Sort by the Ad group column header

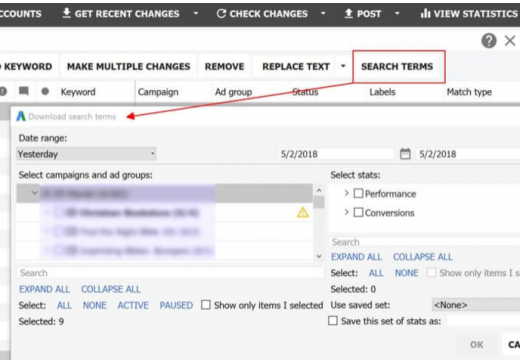[233, 92]
